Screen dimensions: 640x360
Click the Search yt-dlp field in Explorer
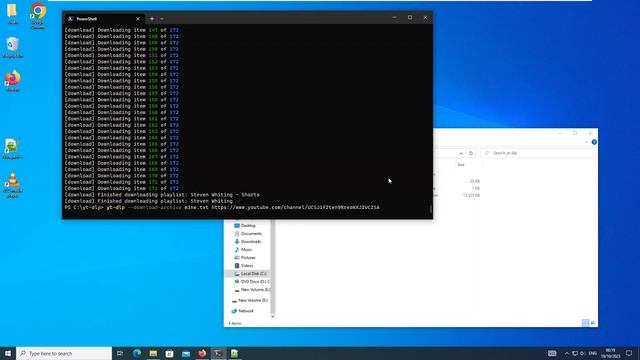tap(537, 153)
